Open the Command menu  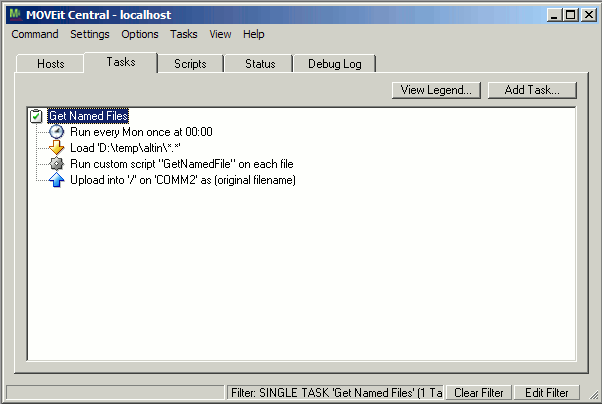point(35,34)
